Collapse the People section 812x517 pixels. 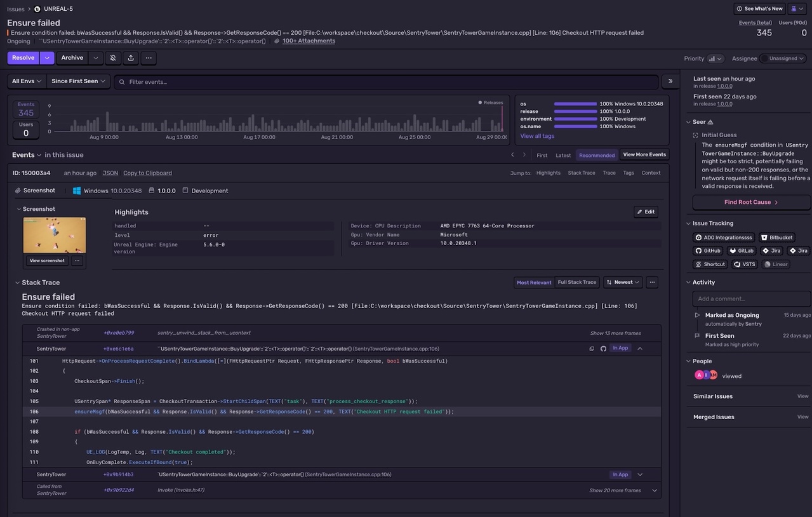688,361
